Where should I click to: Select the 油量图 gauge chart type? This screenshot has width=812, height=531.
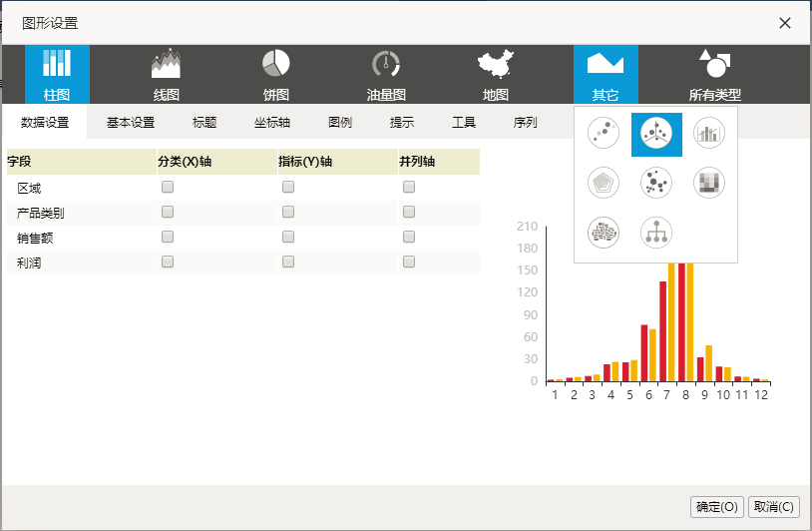pos(386,74)
